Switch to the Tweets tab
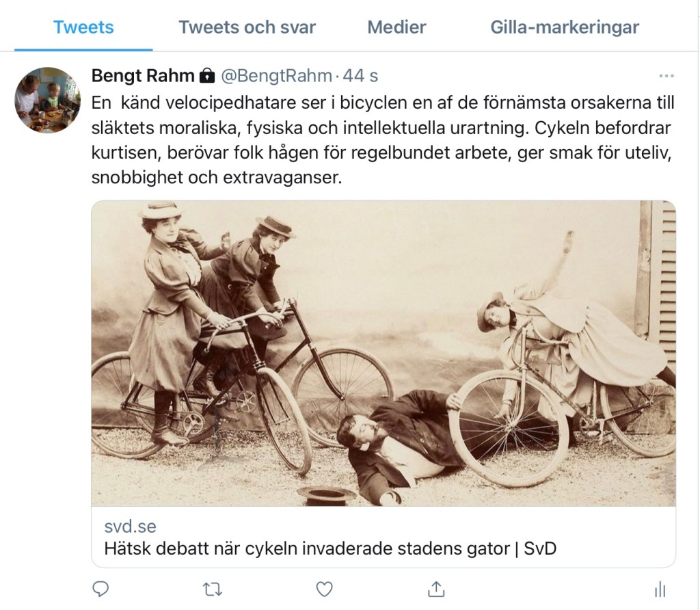 point(83,27)
